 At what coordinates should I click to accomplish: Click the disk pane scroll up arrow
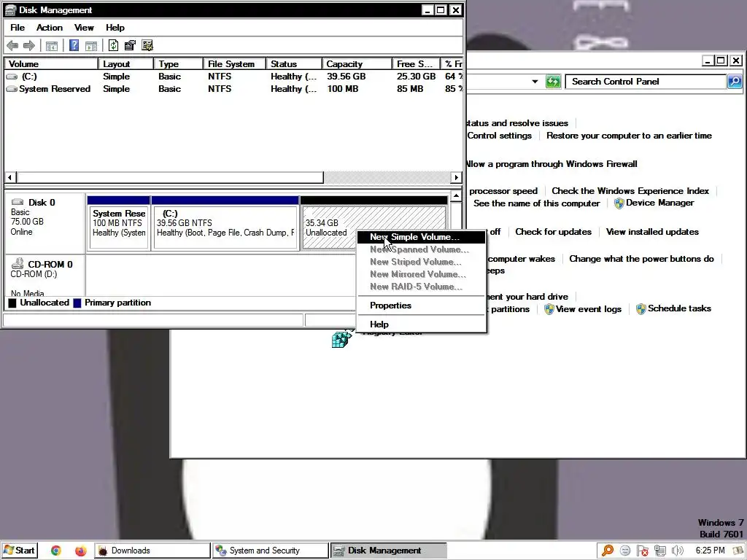pos(457,196)
